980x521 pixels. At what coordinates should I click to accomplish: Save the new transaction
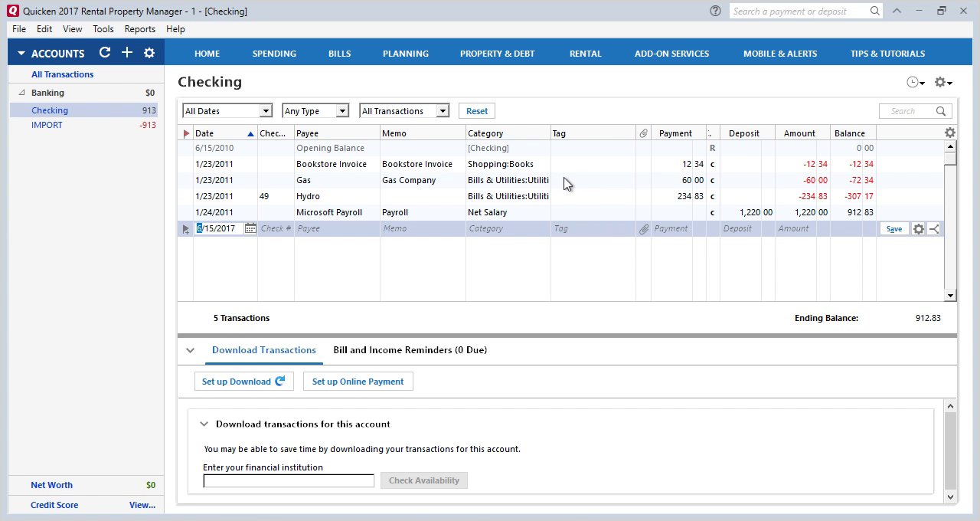point(893,229)
